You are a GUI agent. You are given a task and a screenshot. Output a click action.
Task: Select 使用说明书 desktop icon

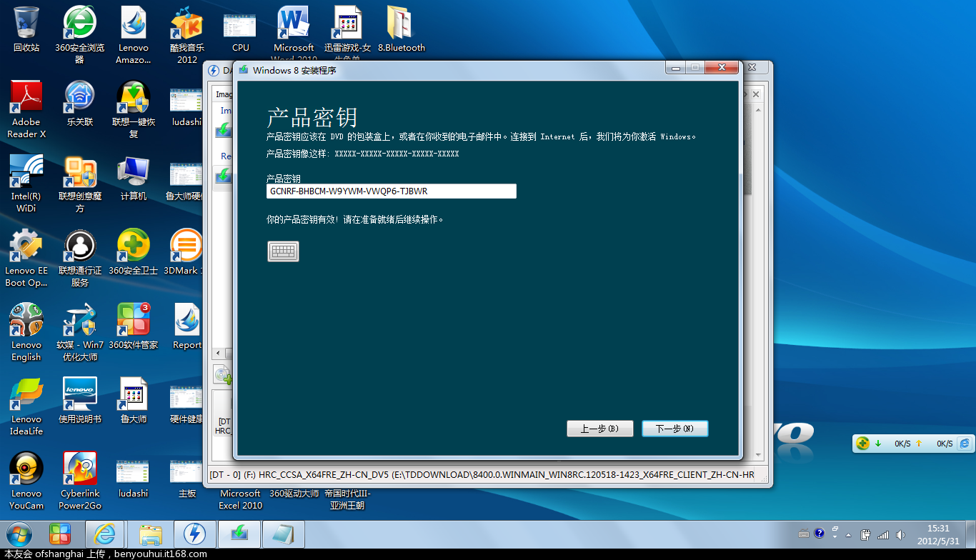point(80,401)
